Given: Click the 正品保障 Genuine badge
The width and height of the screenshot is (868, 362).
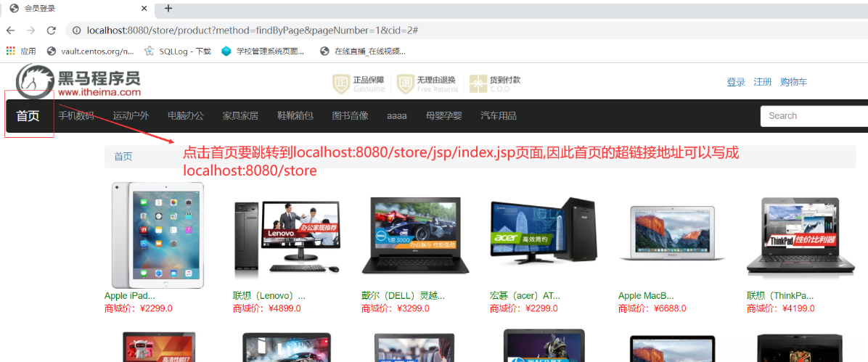Looking at the screenshot, I should pyautogui.click(x=359, y=84).
